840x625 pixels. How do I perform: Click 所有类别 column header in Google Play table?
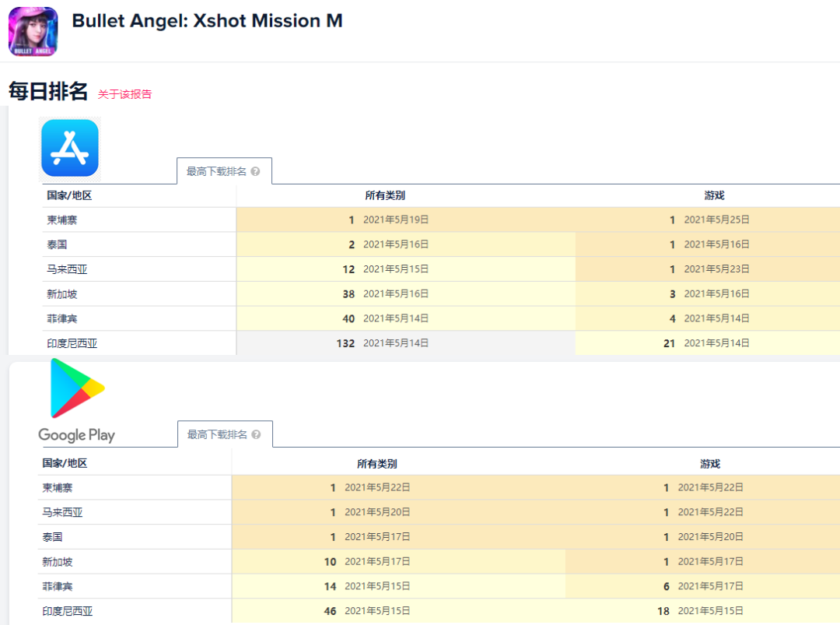point(377,463)
